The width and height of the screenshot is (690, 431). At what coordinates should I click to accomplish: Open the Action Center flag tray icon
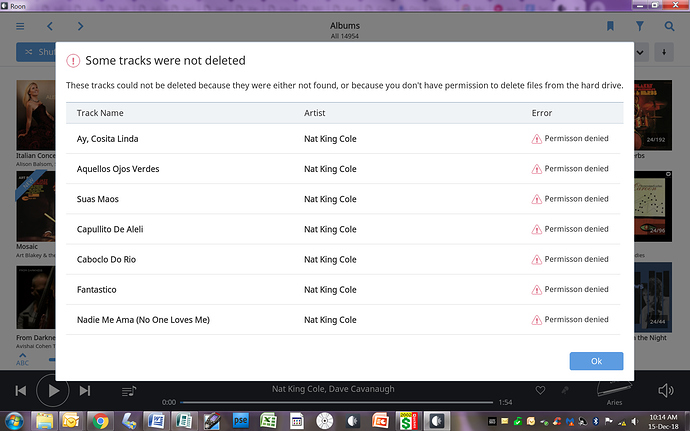click(609, 421)
